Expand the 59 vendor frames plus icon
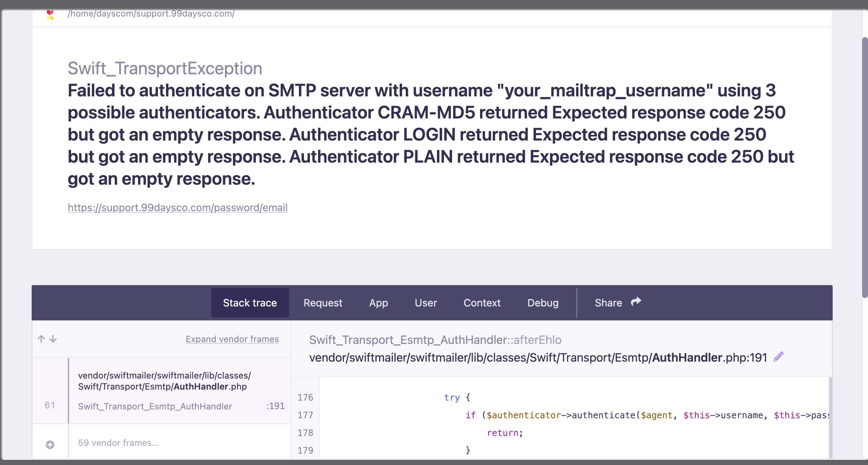 [x=50, y=444]
